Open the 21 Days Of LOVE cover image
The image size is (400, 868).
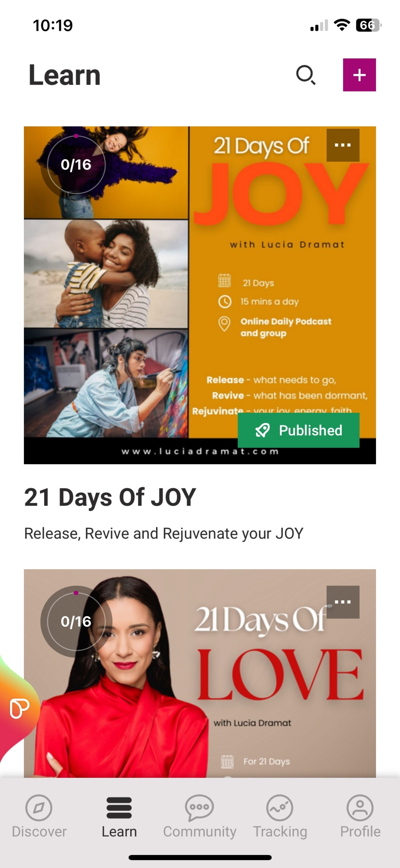coord(200,673)
